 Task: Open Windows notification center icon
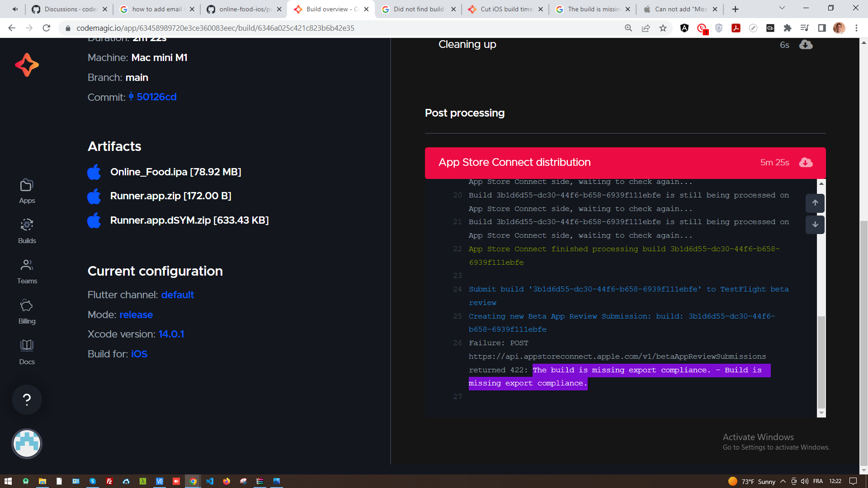tap(853, 481)
